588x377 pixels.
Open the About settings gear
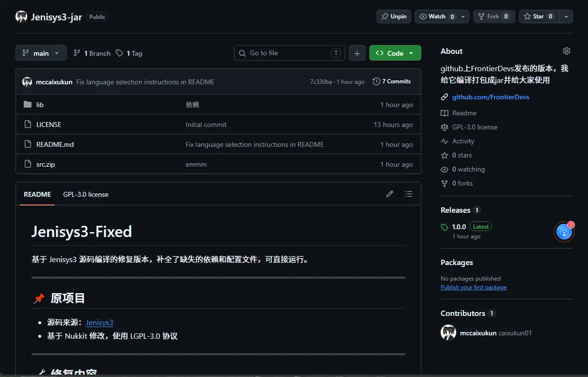pos(567,51)
